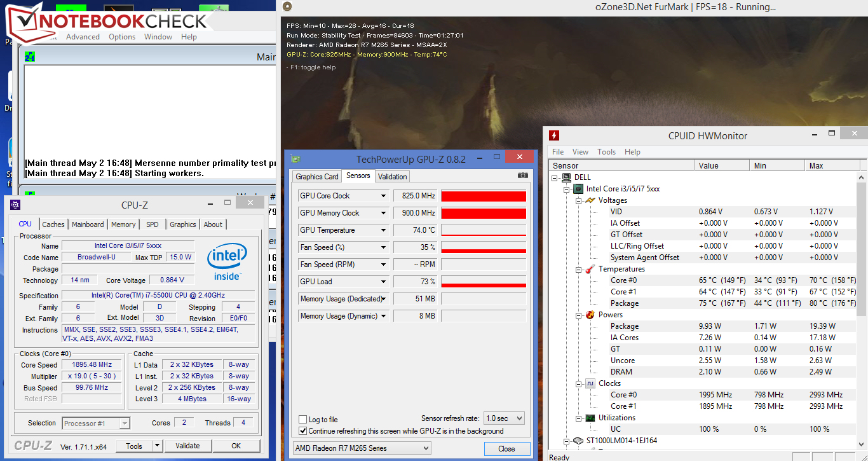Open the Validation tab in GPU-Z

coord(392,177)
